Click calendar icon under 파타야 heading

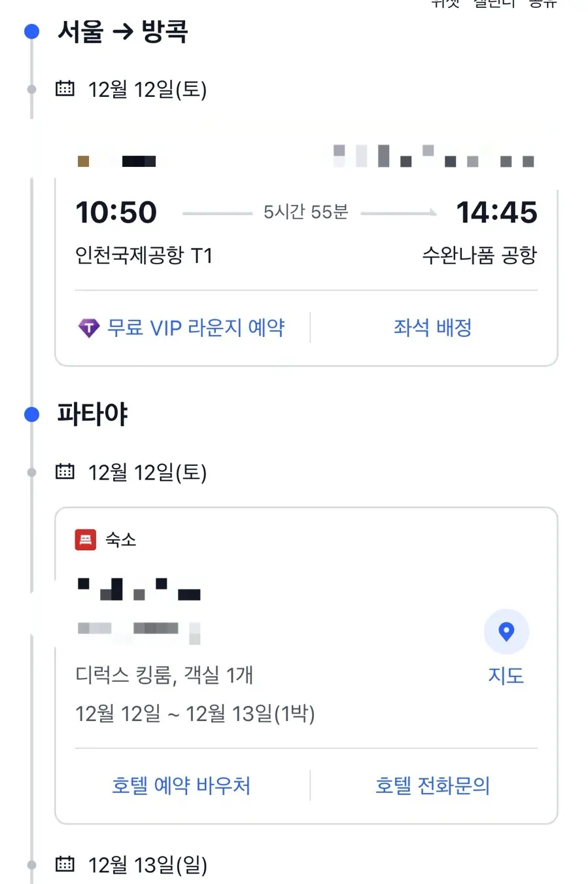point(65,471)
